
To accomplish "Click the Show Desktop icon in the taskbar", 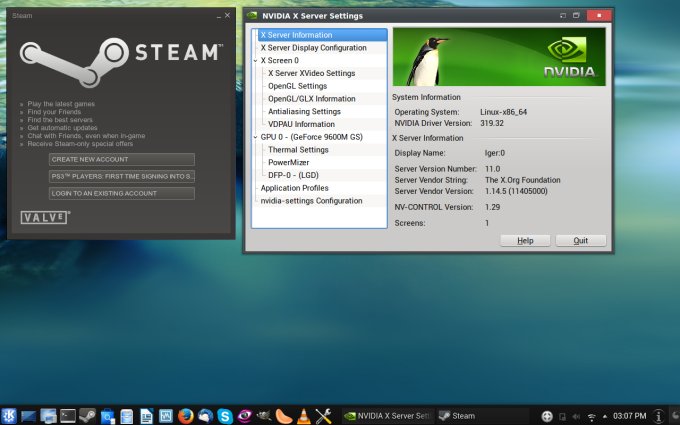I will (x=29, y=416).
